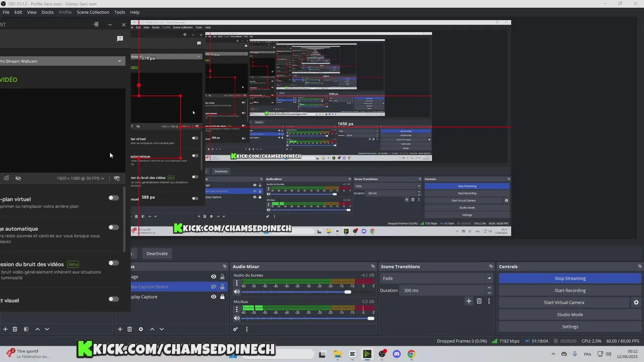Toggle the Video Capture Device lock

[x=222, y=287]
